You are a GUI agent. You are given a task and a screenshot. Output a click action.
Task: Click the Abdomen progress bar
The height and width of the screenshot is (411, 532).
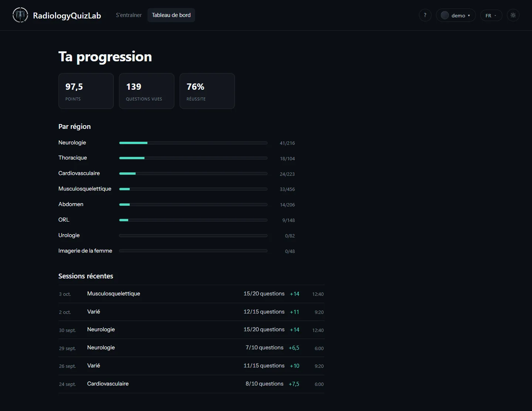click(193, 205)
